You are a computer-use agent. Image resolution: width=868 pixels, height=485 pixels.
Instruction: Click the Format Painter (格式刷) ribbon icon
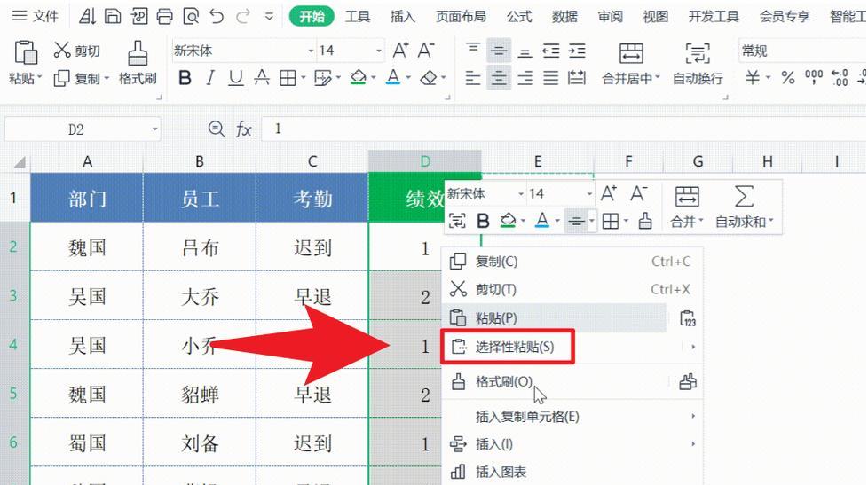[137, 54]
